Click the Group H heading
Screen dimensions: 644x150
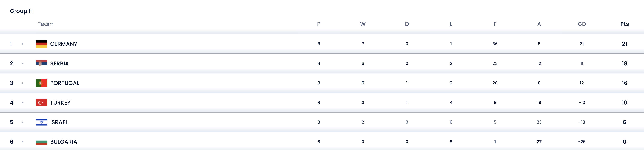(21, 11)
